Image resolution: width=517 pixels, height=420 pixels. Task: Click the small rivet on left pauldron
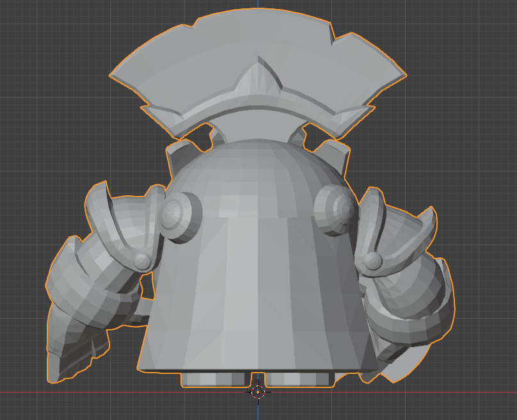143,262
